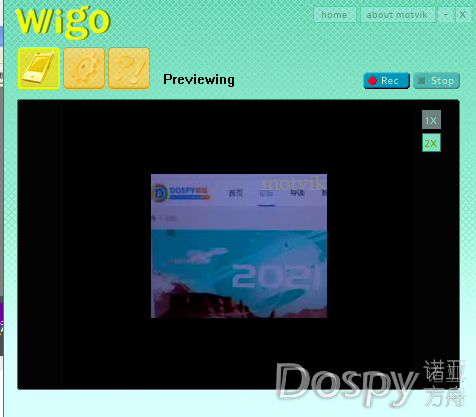Open settings via the gear icon

84,68
